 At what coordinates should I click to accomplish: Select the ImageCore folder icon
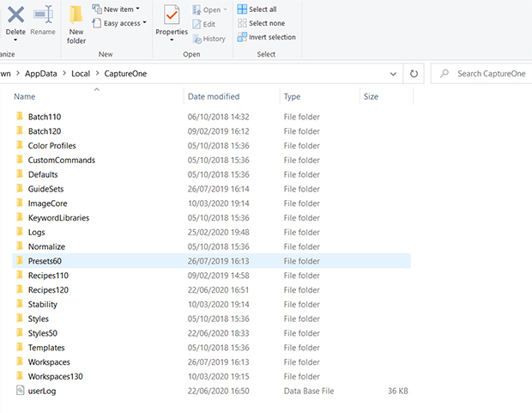(x=20, y=203)
